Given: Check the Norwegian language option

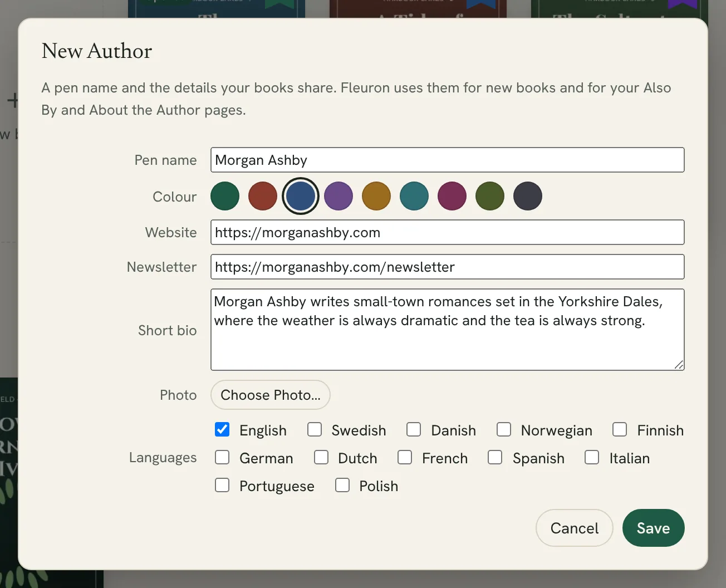Looking at the screenshot, I should [504, 429].
